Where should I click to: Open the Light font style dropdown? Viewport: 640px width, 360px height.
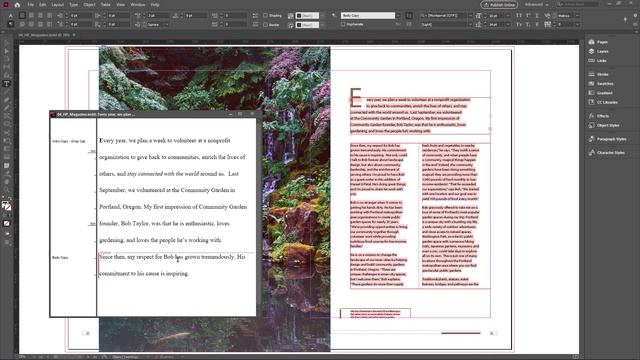coord(470,24)
